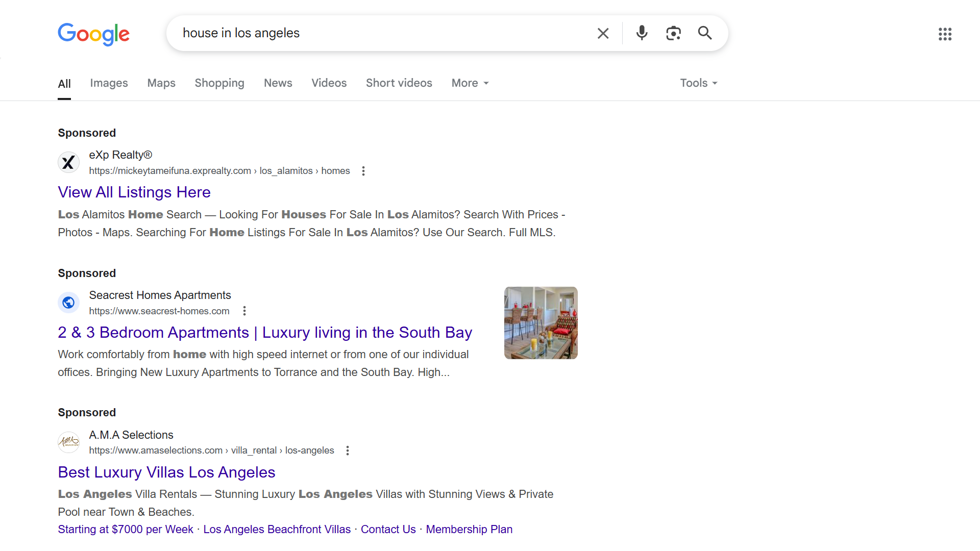This screenshot has width=980, height=551.
Task: Click the Google logo
Action: 93,34
